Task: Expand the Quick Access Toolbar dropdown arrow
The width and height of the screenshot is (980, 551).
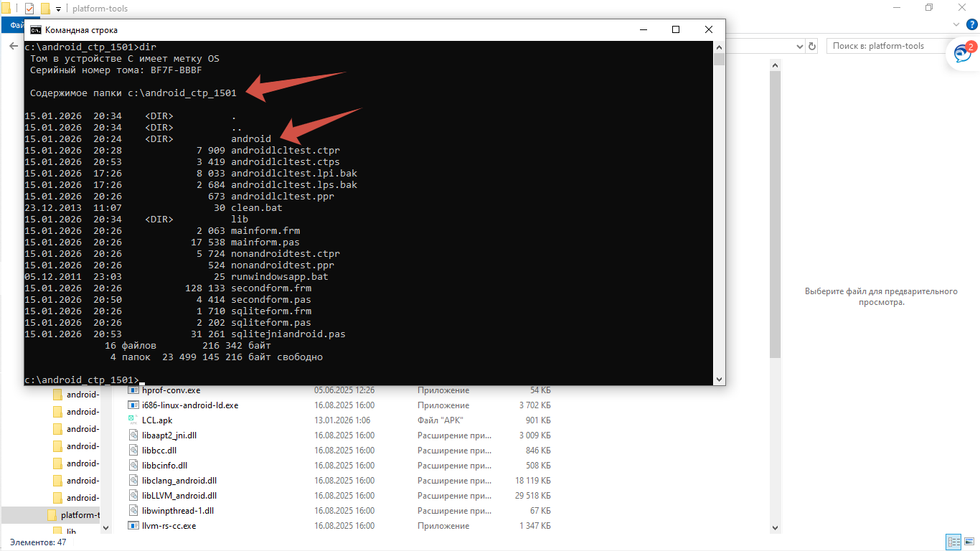Action: pos(58,9)
